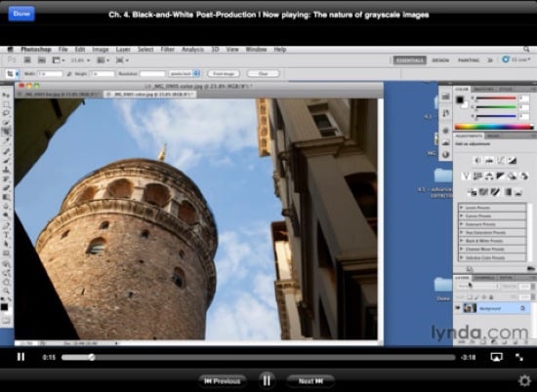Add a Photo Filter adjustment
Viewport: 537px width, 392px height.
pos(513,176)
